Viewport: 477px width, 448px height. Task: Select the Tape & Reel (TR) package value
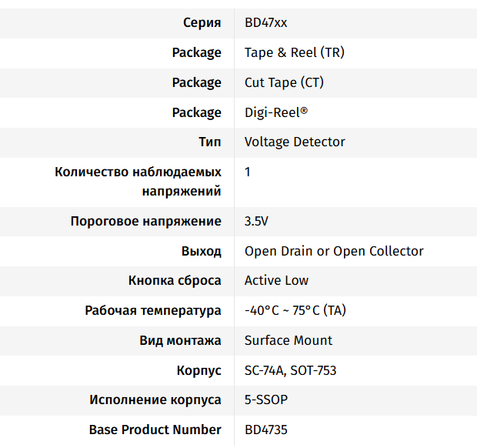tap(294, 53)
